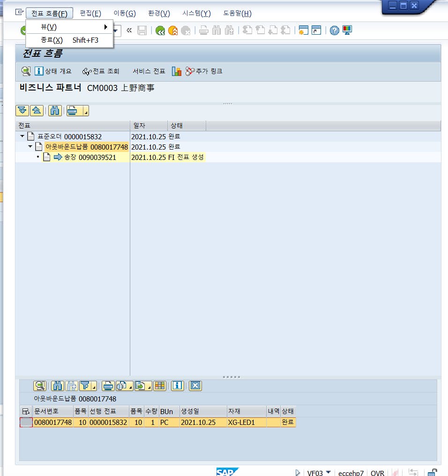
Task: Click the grayed Save floppy disk icon
Action: (142, 30)
